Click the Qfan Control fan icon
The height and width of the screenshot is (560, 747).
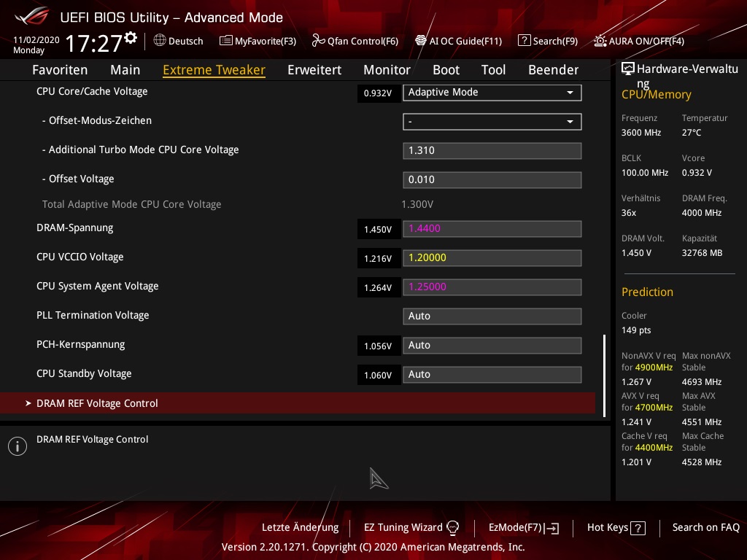coord(318,41)
